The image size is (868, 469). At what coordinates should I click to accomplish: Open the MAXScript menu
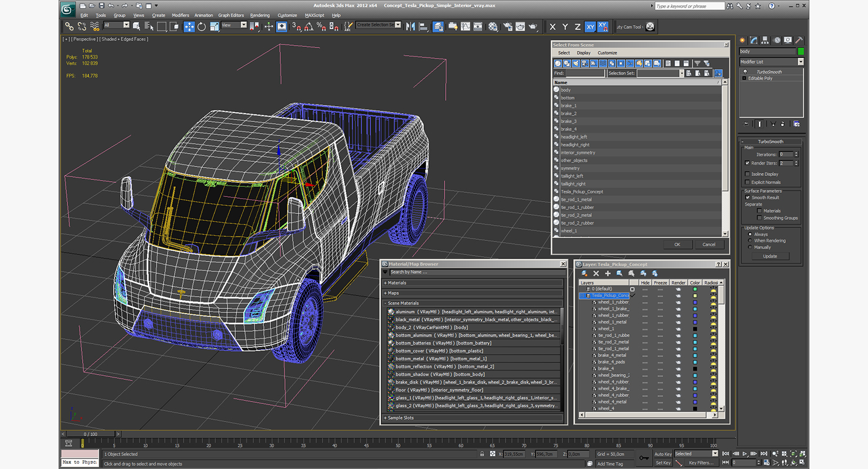(314, 15)
